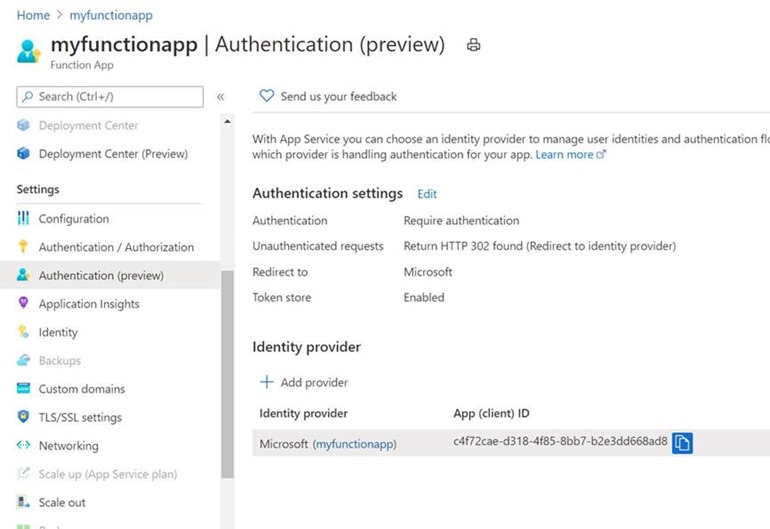Screen dimensions: 770x529
Task: Click the Identity key icon
Action: pos(23,332)
